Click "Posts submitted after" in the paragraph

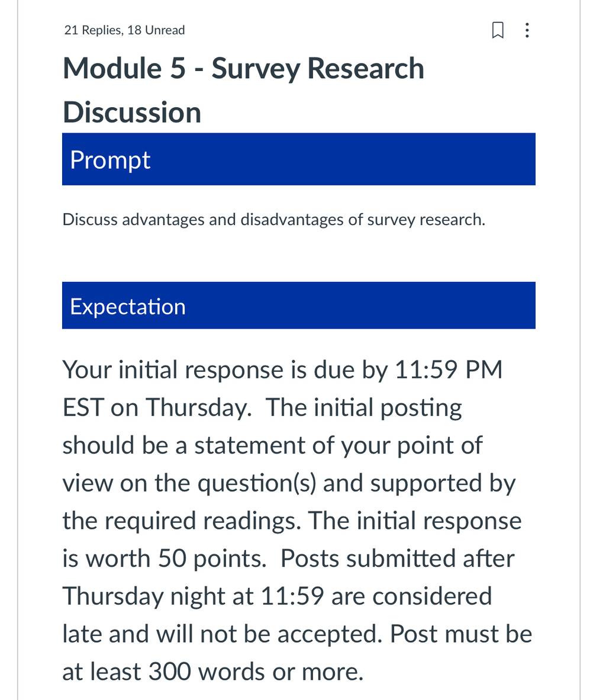click(x=397, y=559)
